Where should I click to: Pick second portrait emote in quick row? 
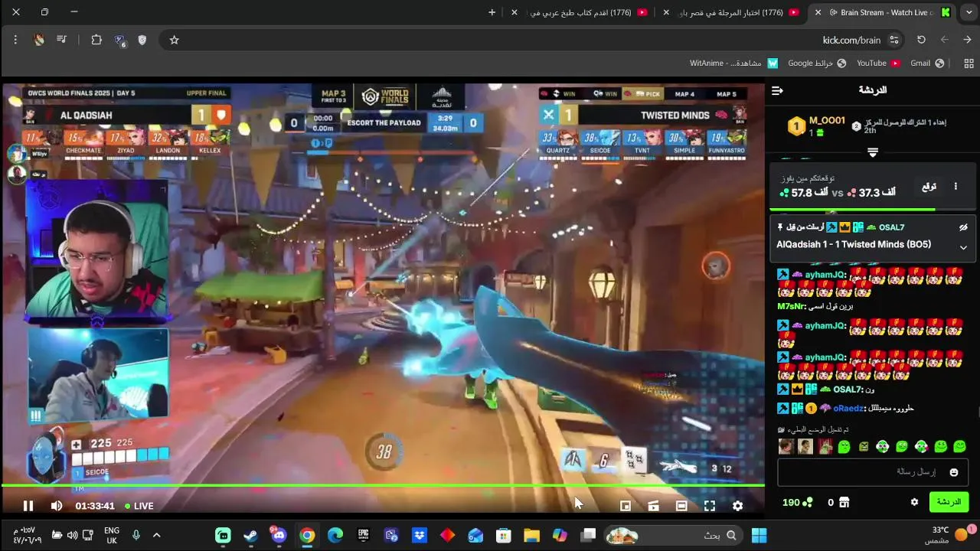[x=805, y=447]
